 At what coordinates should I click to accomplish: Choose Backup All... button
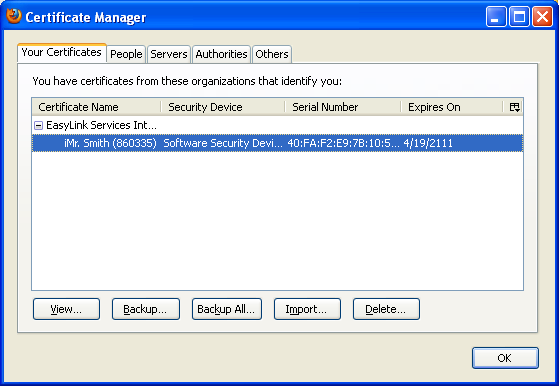[x=227, y=309]
